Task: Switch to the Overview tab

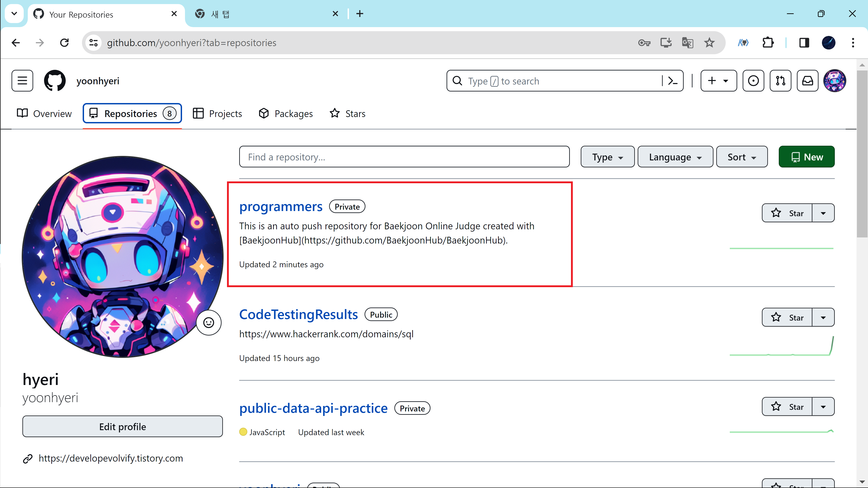Action: [44, 114]
